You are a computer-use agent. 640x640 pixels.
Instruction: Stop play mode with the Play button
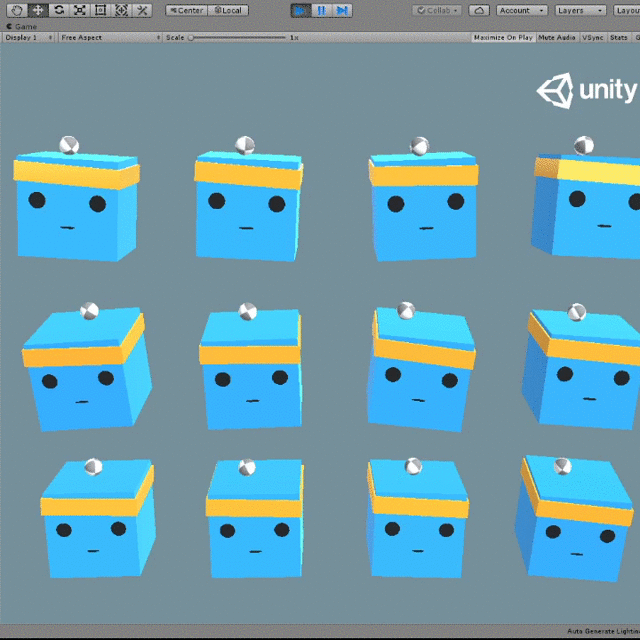click(x=301, y=11)
